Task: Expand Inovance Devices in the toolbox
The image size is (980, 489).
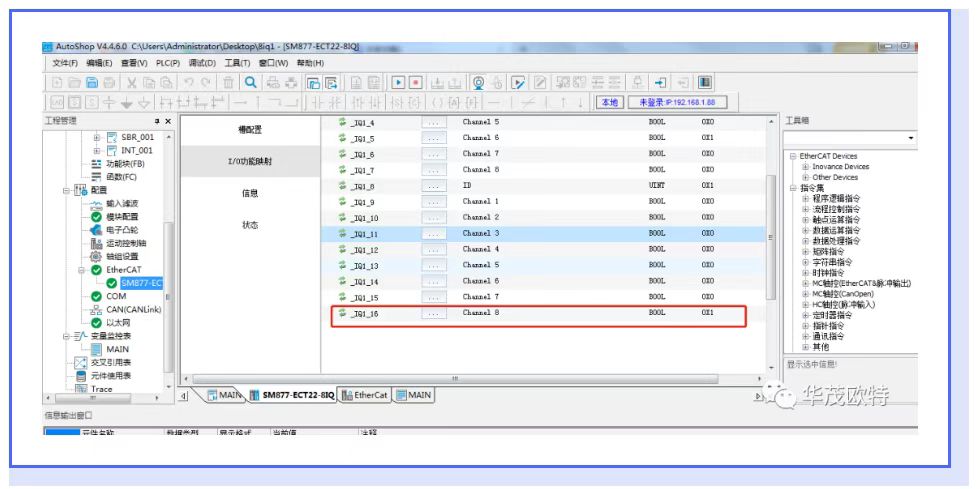Action: tap(806, 167)
